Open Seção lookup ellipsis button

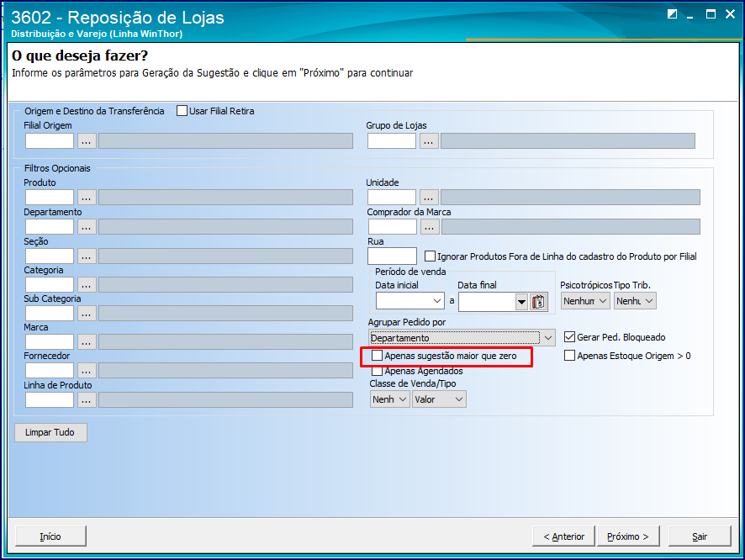[87, 256]
